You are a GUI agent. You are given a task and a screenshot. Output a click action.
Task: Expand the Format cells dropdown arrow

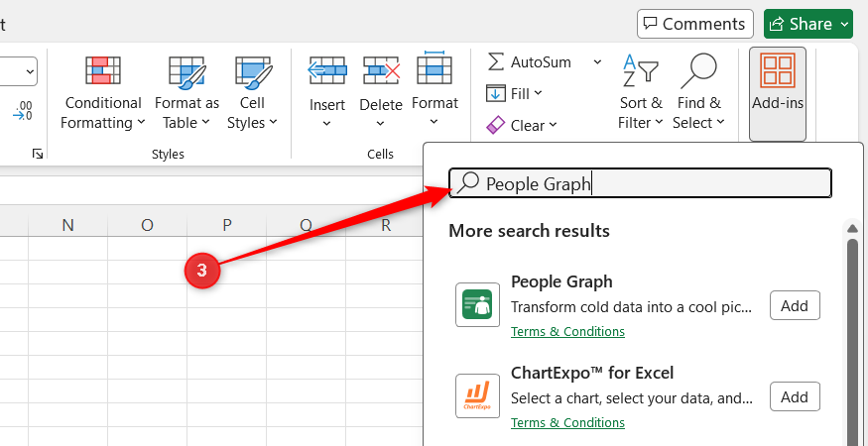coord(434,122)
